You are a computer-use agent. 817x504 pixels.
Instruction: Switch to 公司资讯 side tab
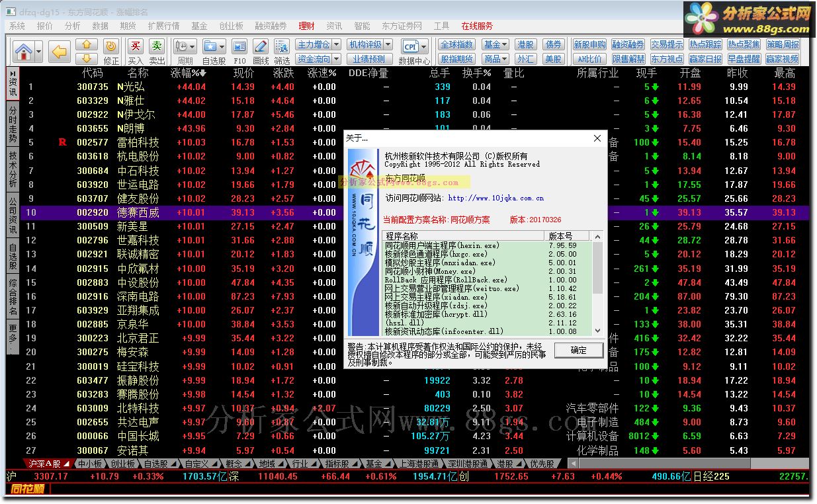[13, 215]
